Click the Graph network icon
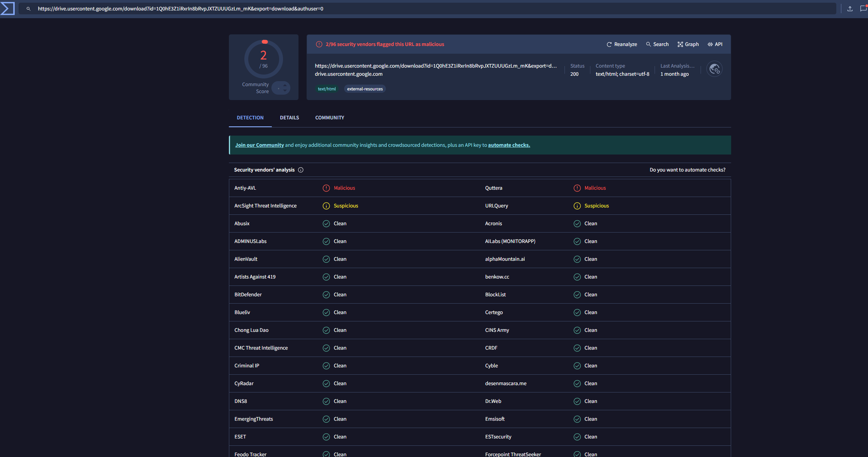 [x=680, y=44]
